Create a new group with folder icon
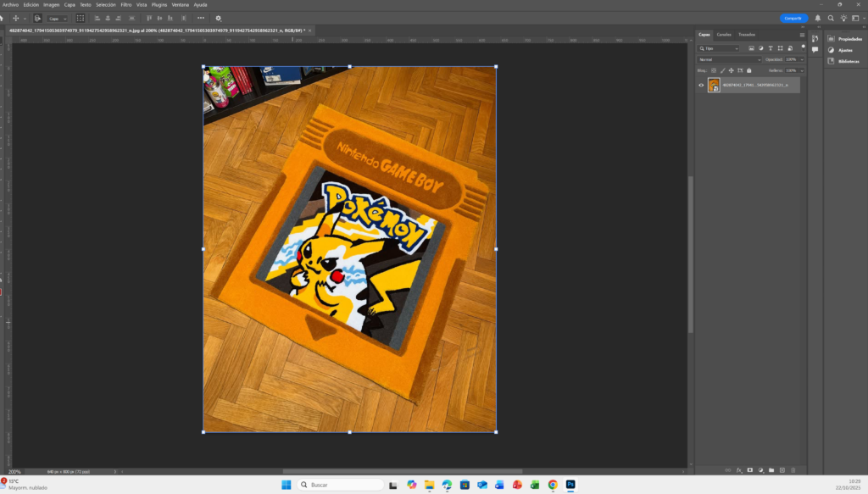 (x=771, y=469)
